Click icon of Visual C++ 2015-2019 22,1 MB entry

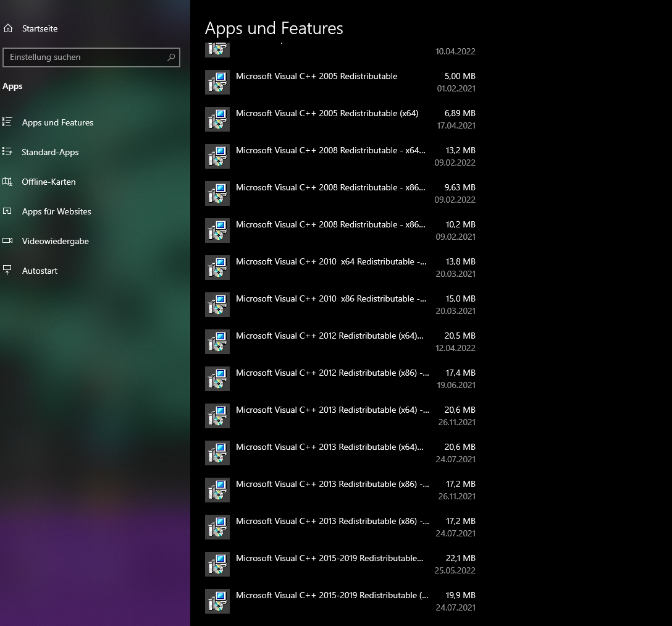coord(217,564)
